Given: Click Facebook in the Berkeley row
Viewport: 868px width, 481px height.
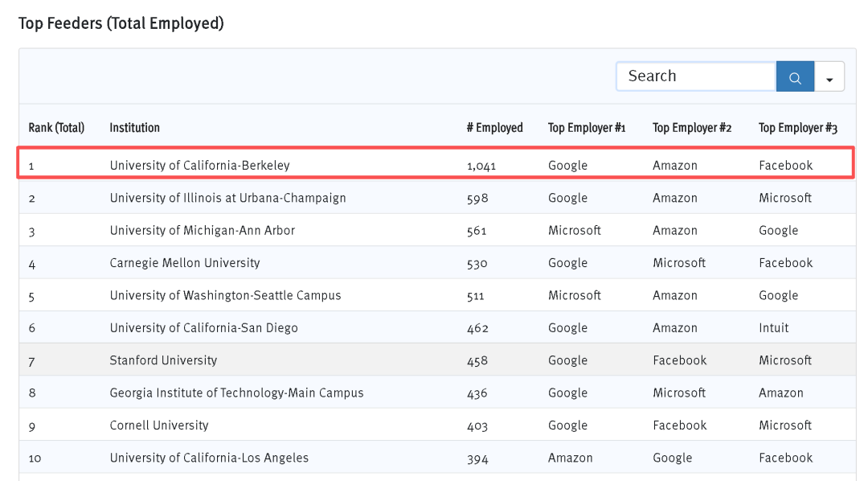Looking at the screenshot, I should click(x=785, y=165).
